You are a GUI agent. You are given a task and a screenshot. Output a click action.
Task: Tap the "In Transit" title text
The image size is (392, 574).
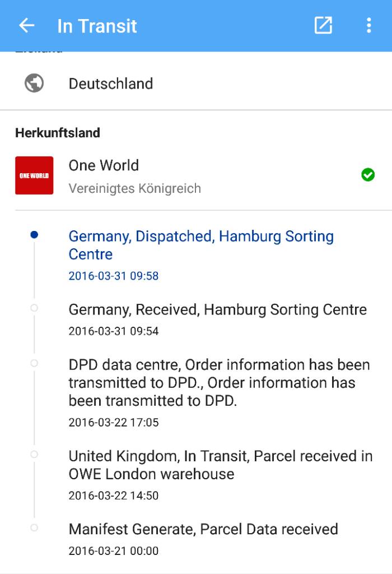click(97, 26)
